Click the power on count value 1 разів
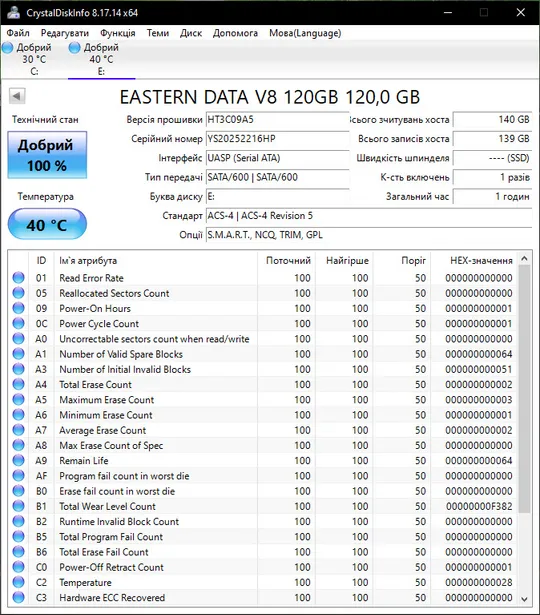 pos(493,177)
